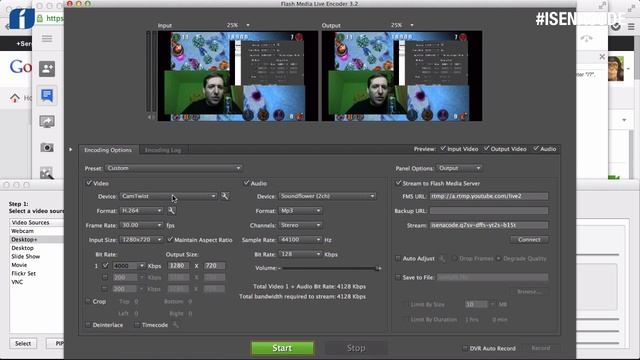
Task: Open Frame Rate dropdown showing 30.00
Action: (142, 225)
